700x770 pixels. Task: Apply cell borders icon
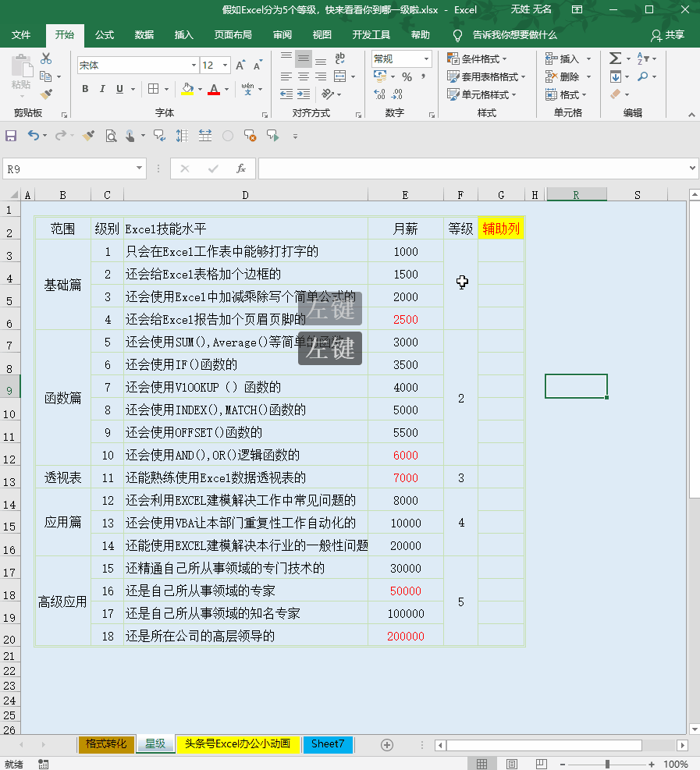coord(153,89)
